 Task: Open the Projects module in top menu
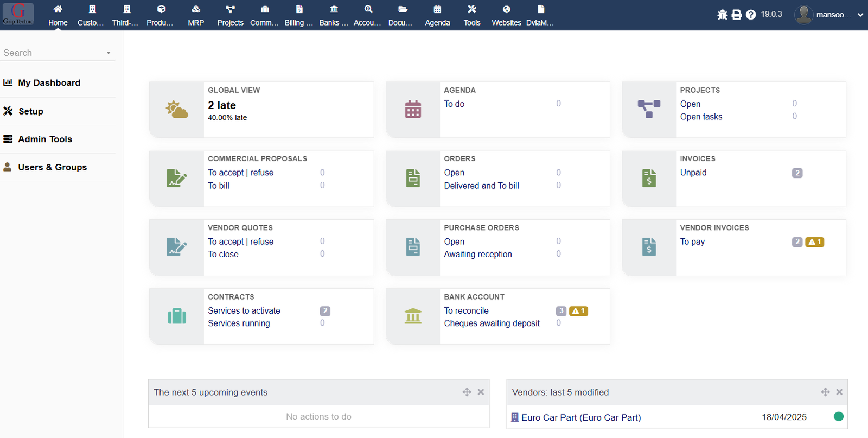(230, 15)
